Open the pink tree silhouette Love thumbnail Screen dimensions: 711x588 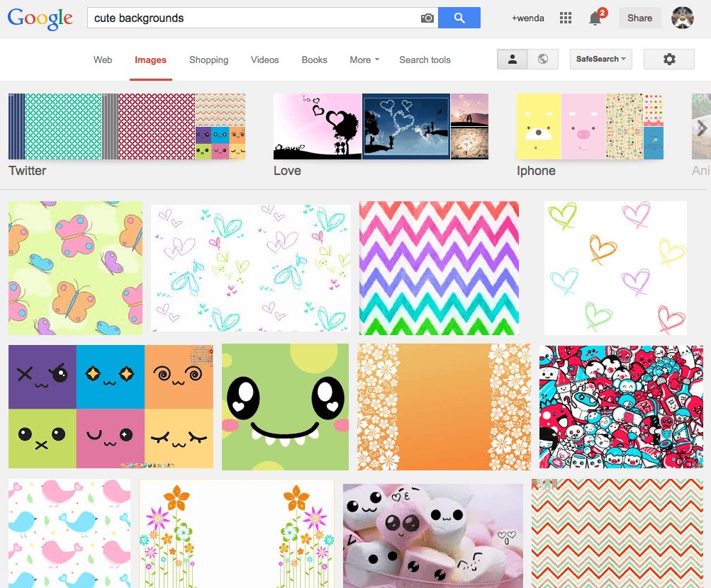(318, 126)
